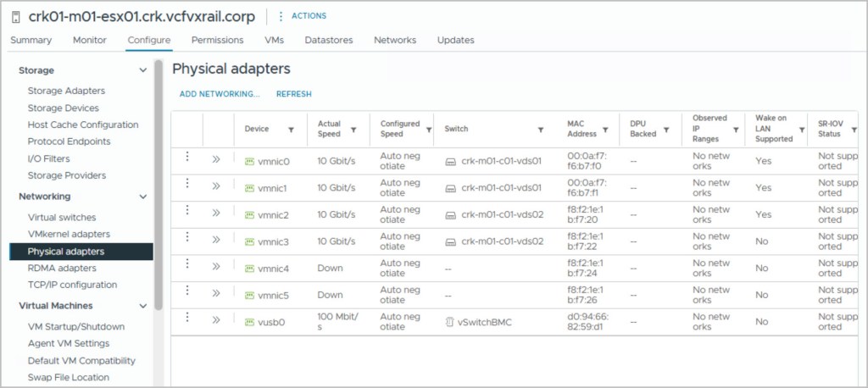Click the filter icon in Actual Speed column

point(353,130)
